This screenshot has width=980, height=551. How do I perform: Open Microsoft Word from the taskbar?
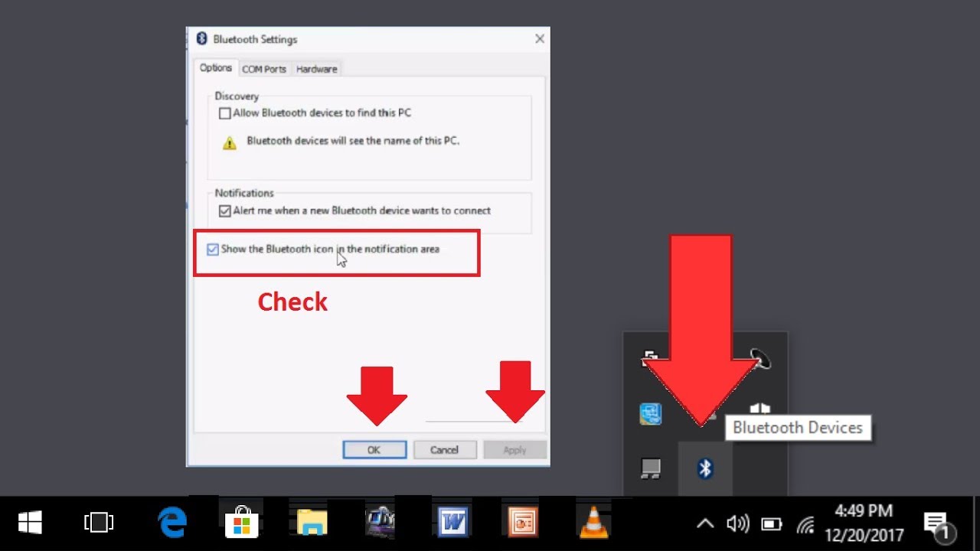click(452, 523)
